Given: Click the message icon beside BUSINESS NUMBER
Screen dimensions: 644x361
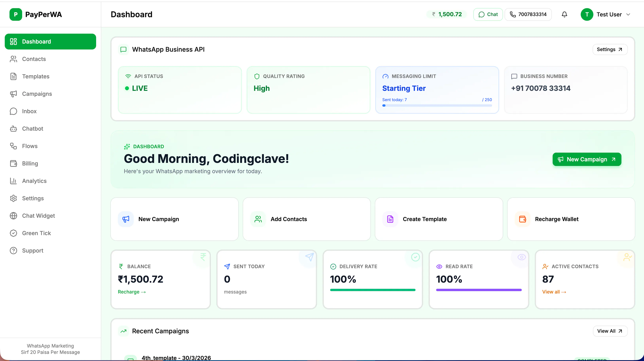Looking at the screenshot, I should [x=514, y=76].
